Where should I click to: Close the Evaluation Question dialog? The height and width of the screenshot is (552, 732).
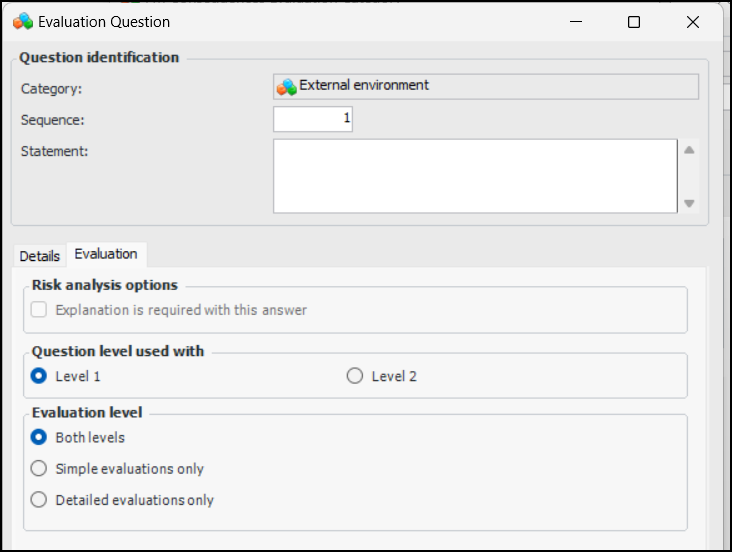pyautogui.click(x=692, y=22)
